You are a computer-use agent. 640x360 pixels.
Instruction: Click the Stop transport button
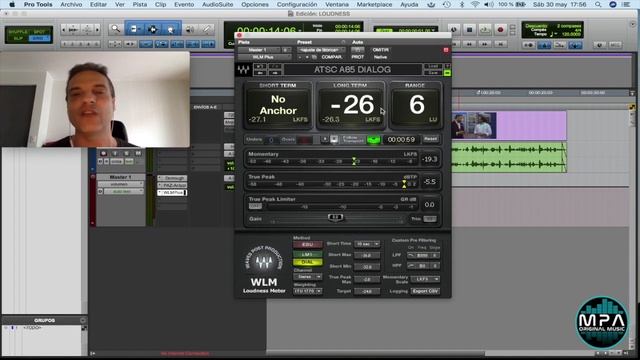[x=469, y=29]
